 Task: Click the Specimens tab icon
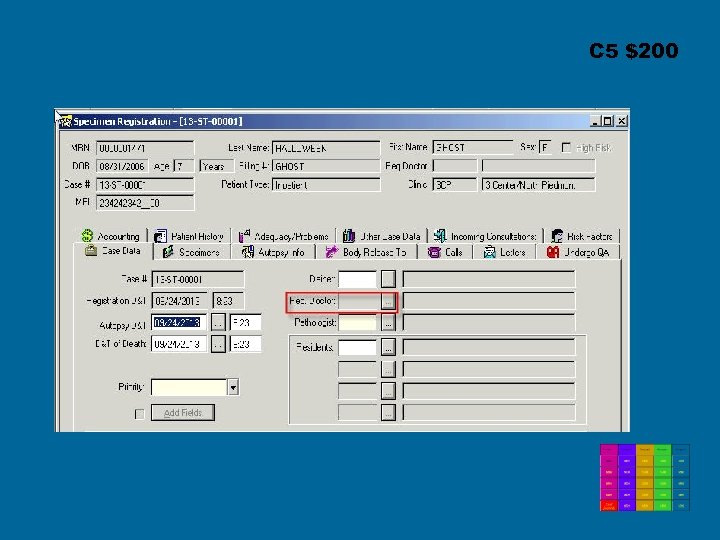pyautogui.click(x=168, y=252)
